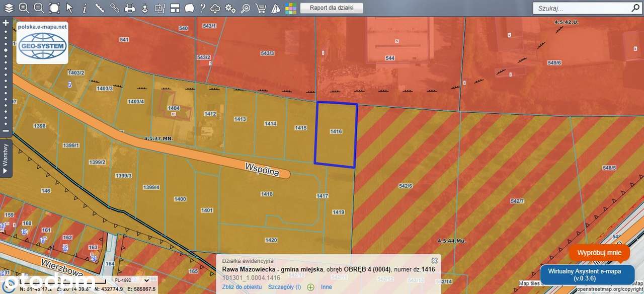This screenshot has width=644, height=294.
Task: Click parcel label 1420 on map
Action: pos(271,240)
